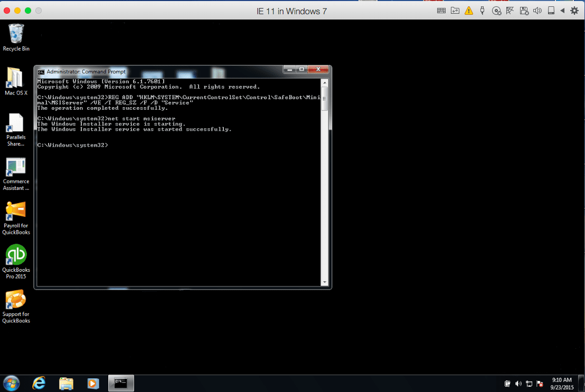Click the keyboard icon in Parallels toolbar
This screenshot has height=392, width=585.
[x=441, y=11]
